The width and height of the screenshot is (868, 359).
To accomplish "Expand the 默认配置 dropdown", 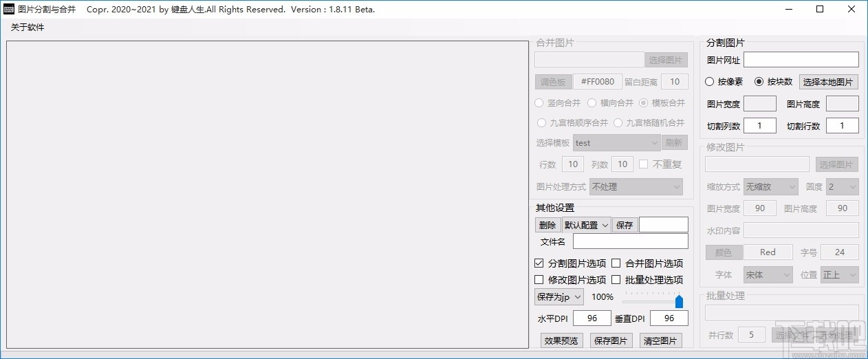I will [x=586, y=225].
